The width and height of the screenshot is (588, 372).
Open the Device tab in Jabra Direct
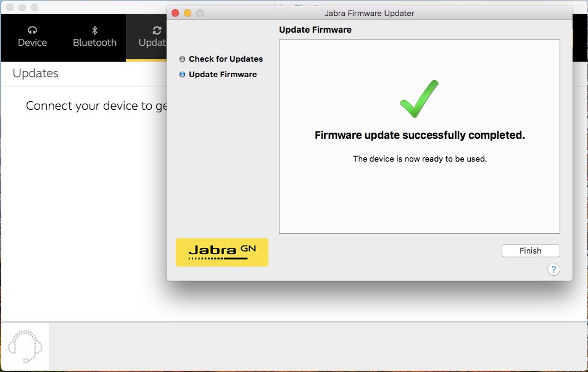32,37
